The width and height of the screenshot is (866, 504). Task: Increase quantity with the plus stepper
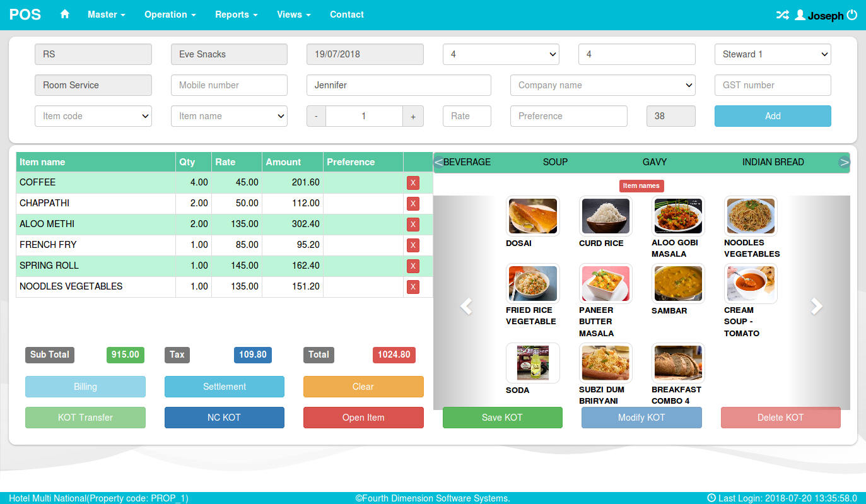413,116
